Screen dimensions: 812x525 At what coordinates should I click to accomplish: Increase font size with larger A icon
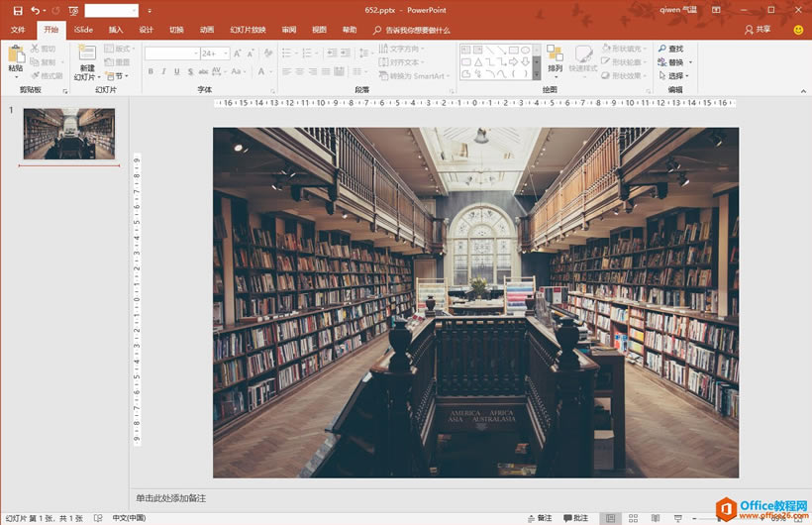pos(238,53)
